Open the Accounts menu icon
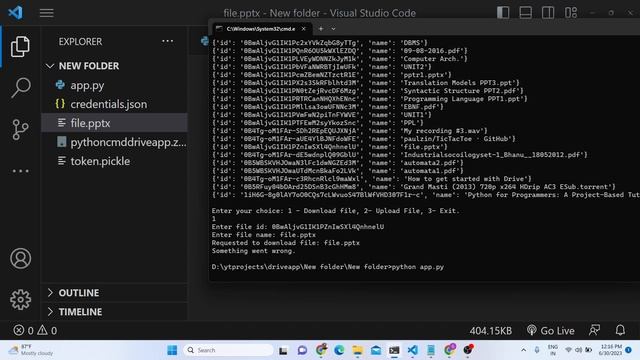This screenshot has height=360, width=640. point(20,258)
